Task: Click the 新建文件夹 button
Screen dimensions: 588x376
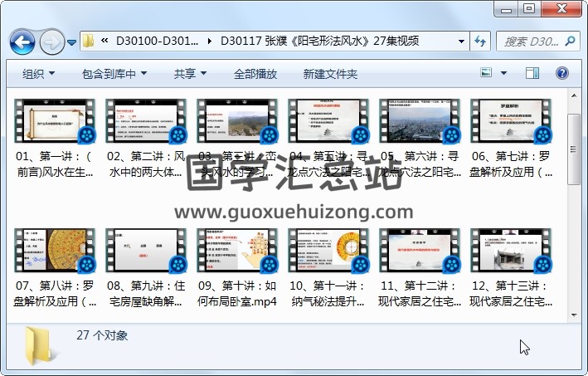Action: click(x=330, y=73)
